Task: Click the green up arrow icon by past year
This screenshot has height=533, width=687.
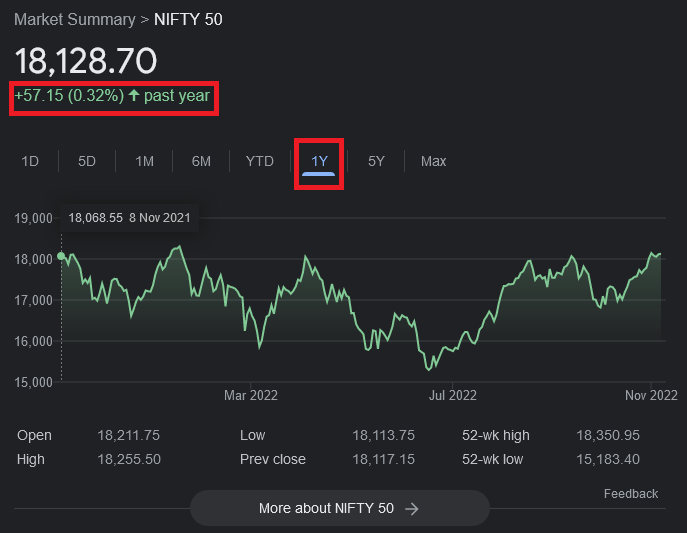Action: point(134,95)
